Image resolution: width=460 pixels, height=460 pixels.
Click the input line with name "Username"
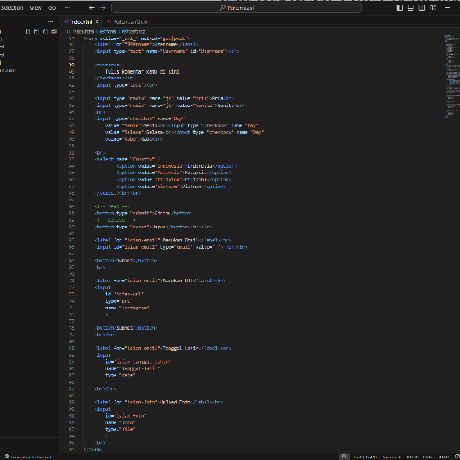pyautogui.click(x=167, y=51)
